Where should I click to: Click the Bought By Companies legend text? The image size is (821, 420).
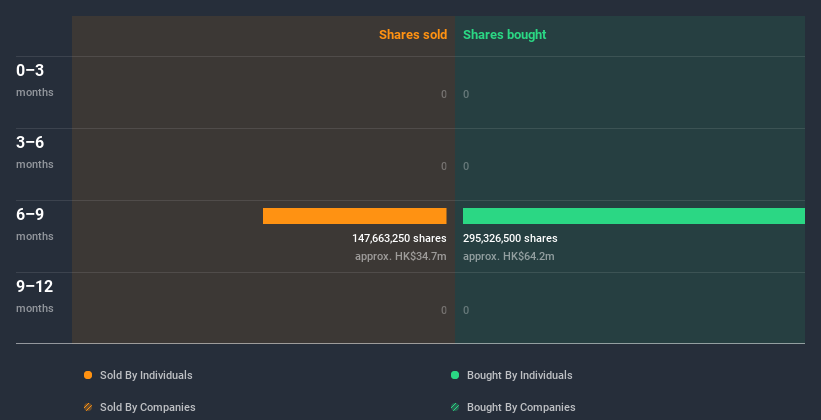521,407
